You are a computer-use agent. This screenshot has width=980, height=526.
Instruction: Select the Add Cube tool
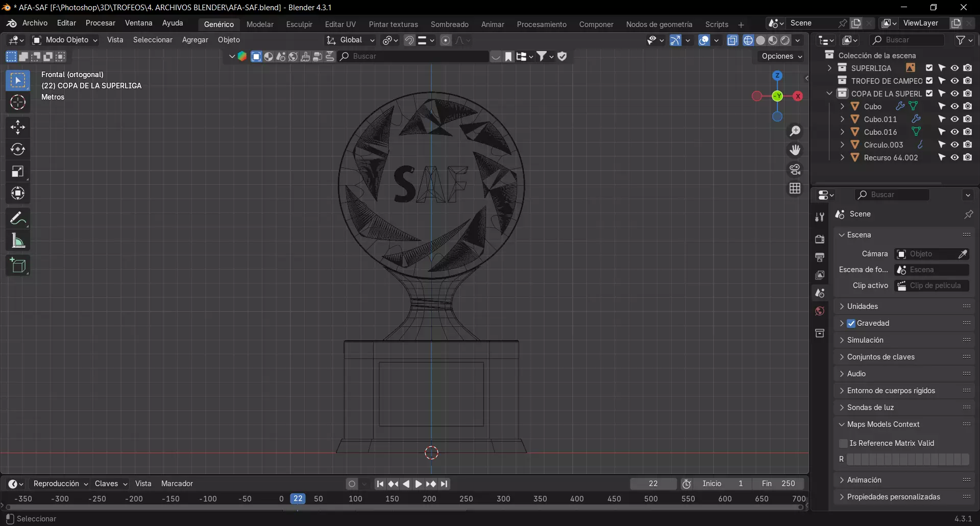[x=18, y=266]
